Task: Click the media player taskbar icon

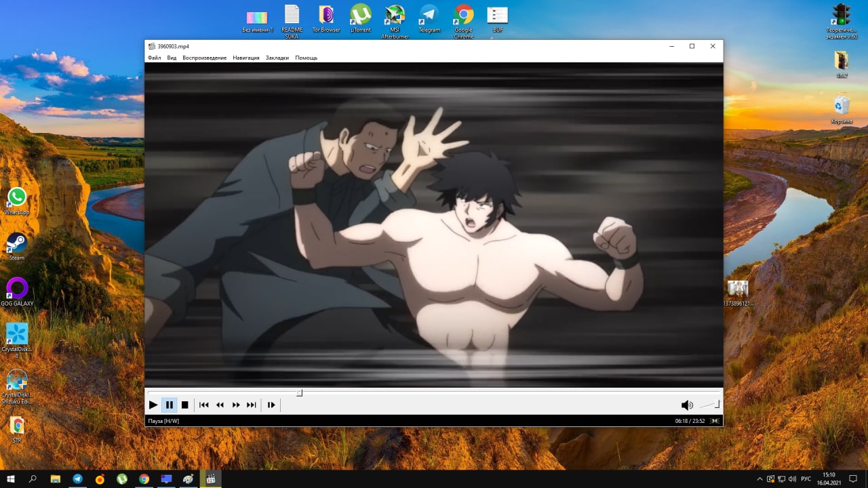Action: [x=211, y=479]
